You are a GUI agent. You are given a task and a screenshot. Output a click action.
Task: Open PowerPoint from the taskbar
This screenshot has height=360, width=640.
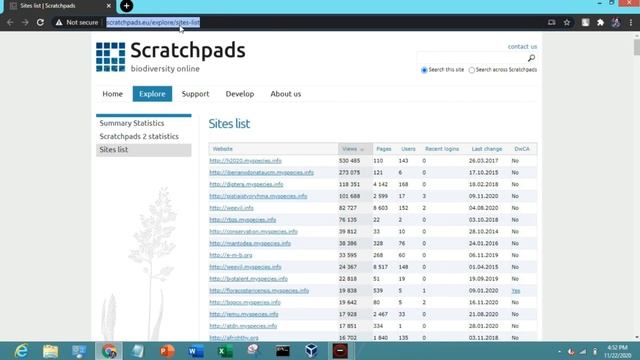coord(167,351)
